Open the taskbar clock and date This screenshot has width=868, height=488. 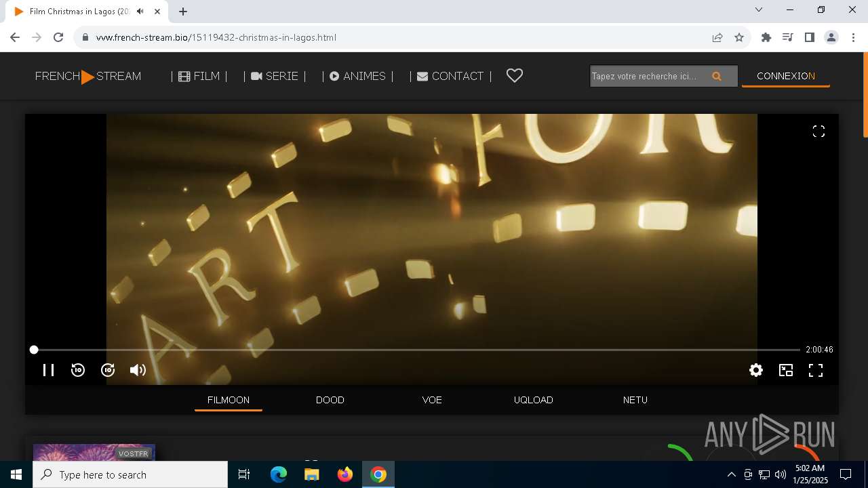pos(810,474)
